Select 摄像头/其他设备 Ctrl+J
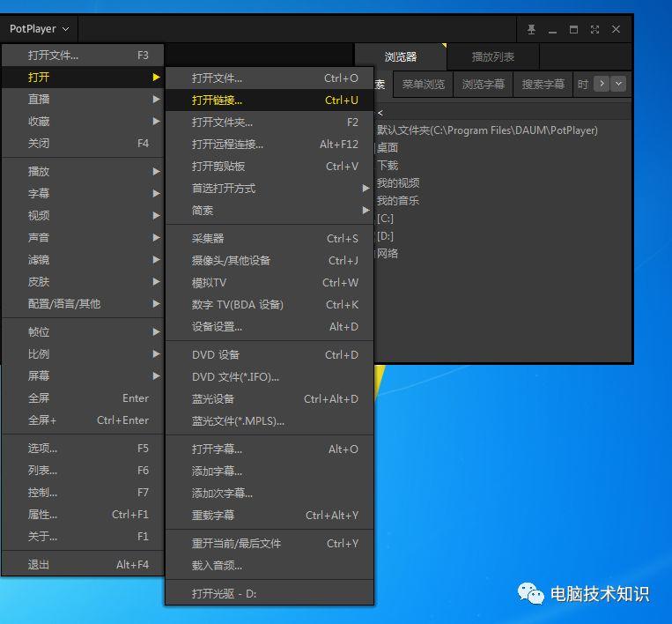 270,261
